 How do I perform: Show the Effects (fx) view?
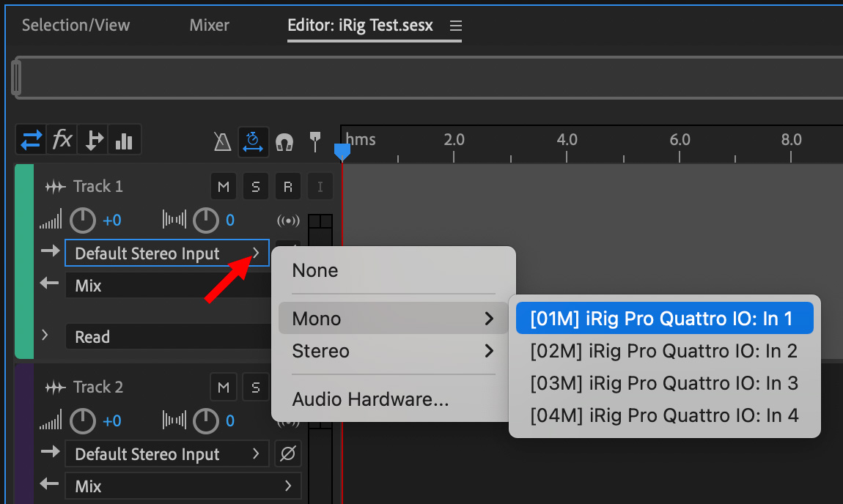[x=62, y=140]
